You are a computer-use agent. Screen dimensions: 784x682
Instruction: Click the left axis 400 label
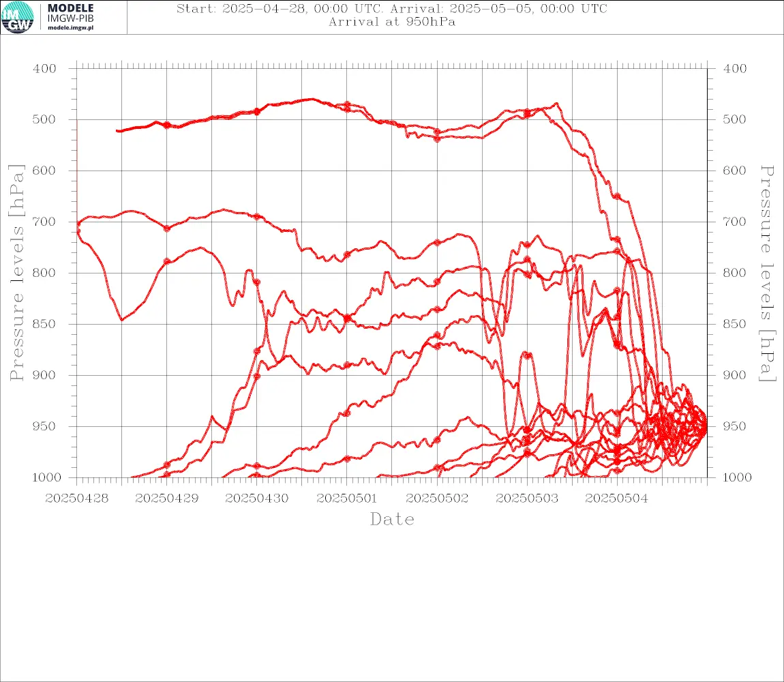(x=44, y=69)
